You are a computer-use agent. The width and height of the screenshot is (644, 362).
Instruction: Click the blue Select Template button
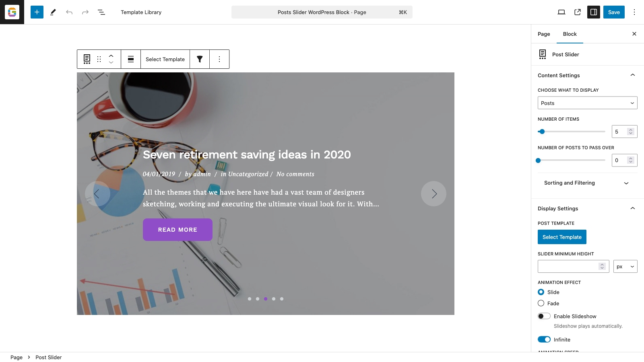click(x=562, y=237)
